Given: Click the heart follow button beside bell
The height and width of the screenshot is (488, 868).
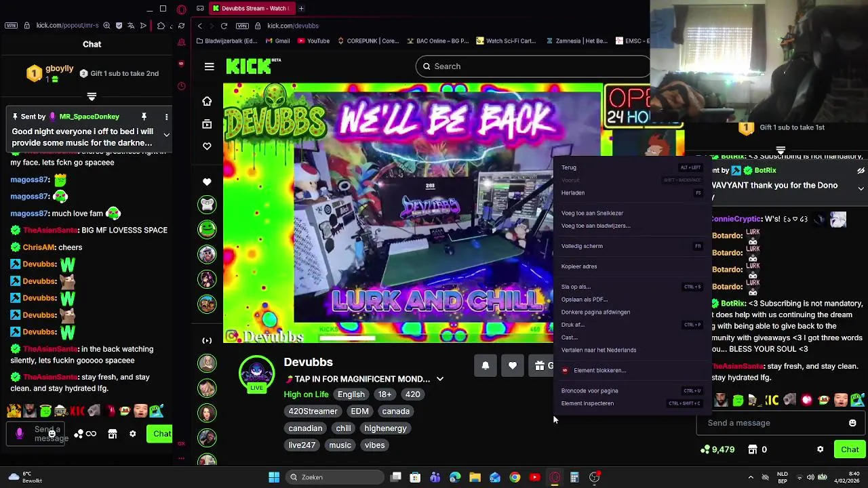Looking at the screenshot, I should click(513, 365).
